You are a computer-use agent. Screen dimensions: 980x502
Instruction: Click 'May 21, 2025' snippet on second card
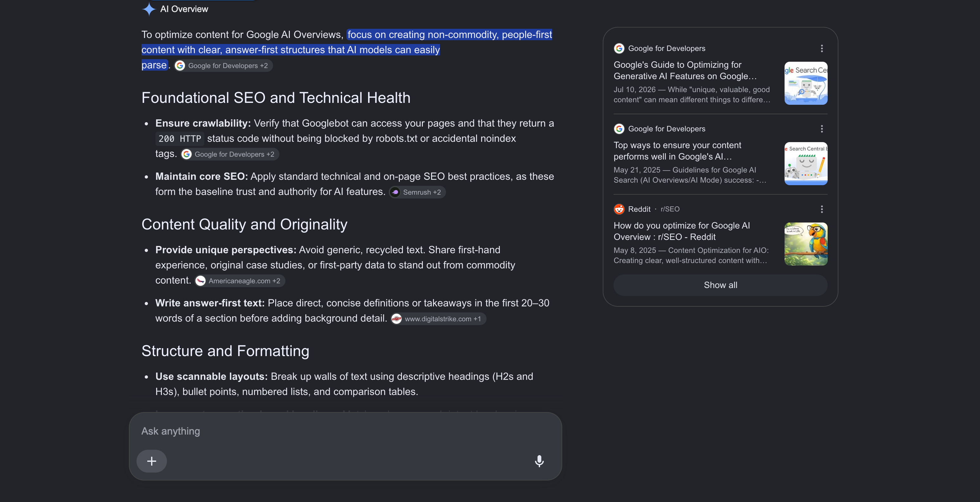pyautogui.click(x=637, y=170)
